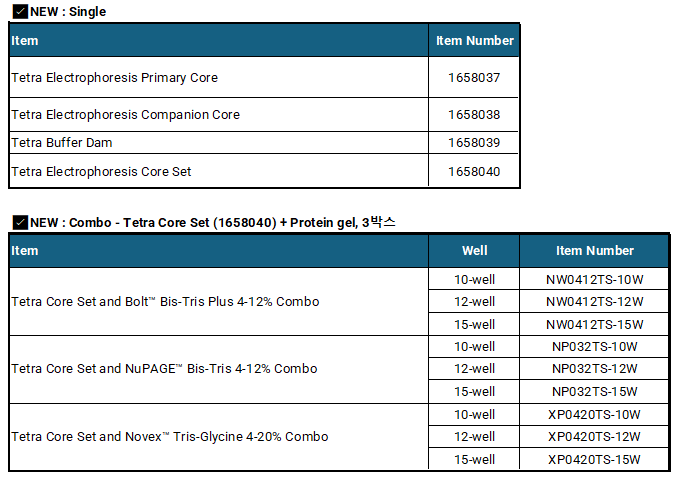Select Tetra Electrophoresis Core Set item
This screenshot has height=478, width=681.
(x=101, y=171)
